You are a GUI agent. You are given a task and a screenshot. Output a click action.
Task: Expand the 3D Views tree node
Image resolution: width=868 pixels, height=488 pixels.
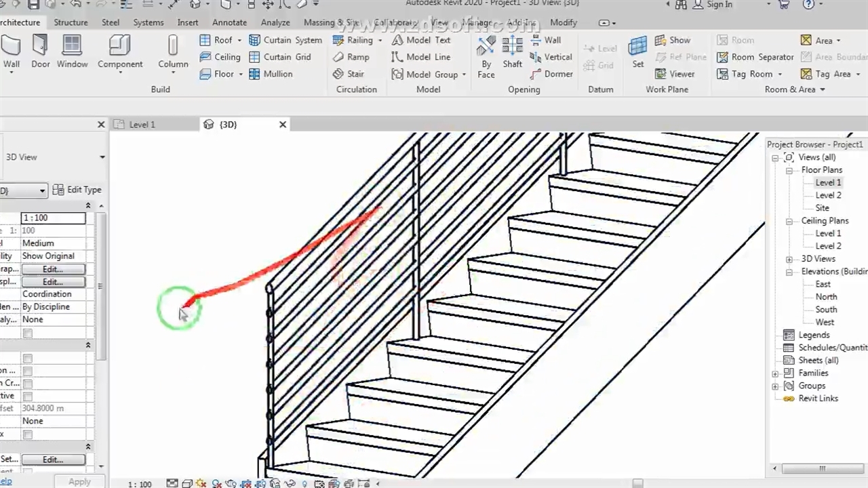789,259
